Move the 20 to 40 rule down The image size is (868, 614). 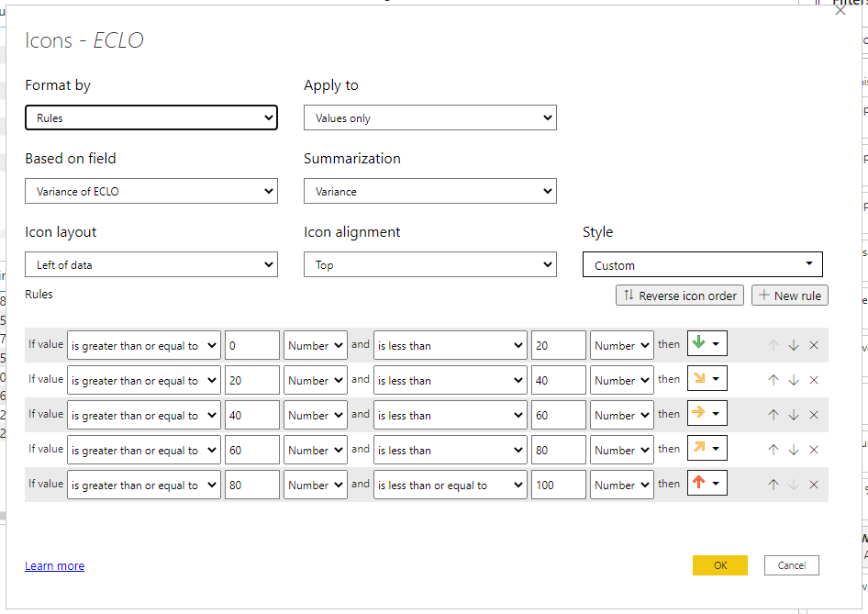click(x=794, y=380)
